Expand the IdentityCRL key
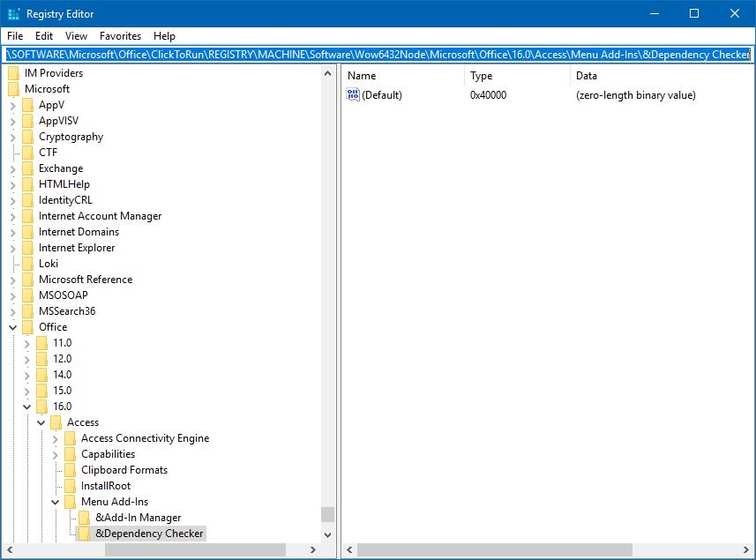This screenshot has height=560, width=756. (13, 201)
